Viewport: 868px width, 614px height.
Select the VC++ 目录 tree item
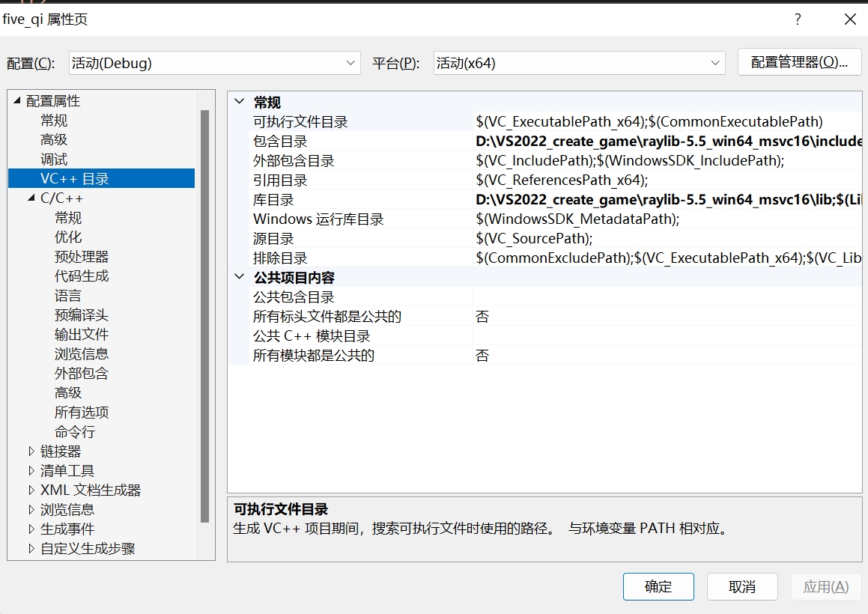pyautogui.click(x=101, y=178)
